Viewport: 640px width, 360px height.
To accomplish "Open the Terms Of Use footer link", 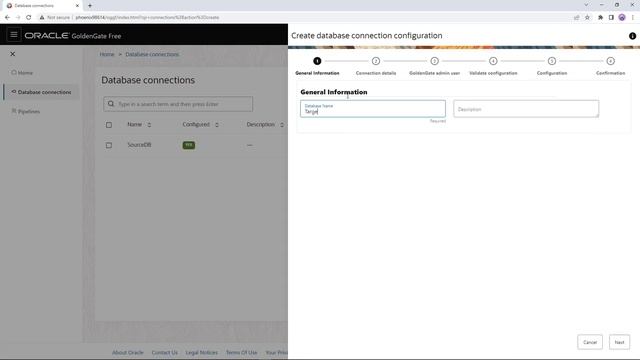I will (x=242, y=353).
